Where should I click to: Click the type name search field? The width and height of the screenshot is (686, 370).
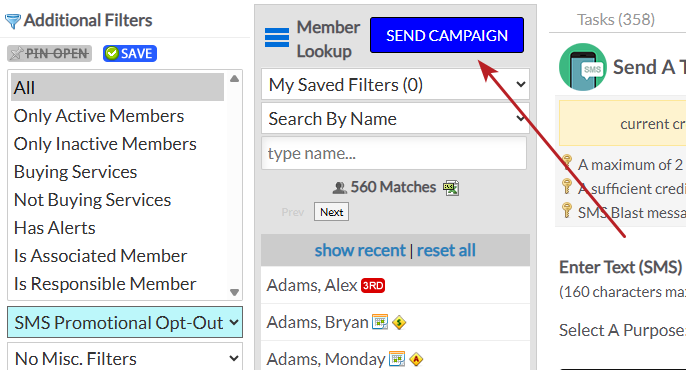click(394, 154)
